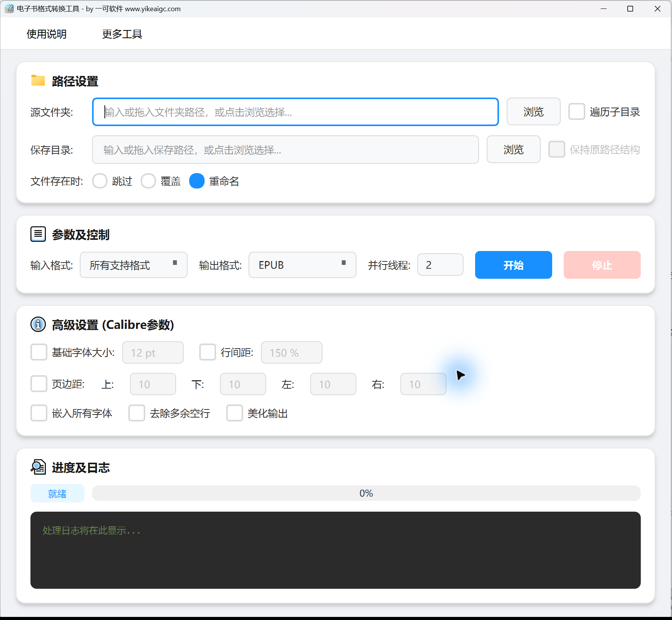Click the 150 % line spacing field
Viewport: 672px width, 620px height.
point(292,352)
